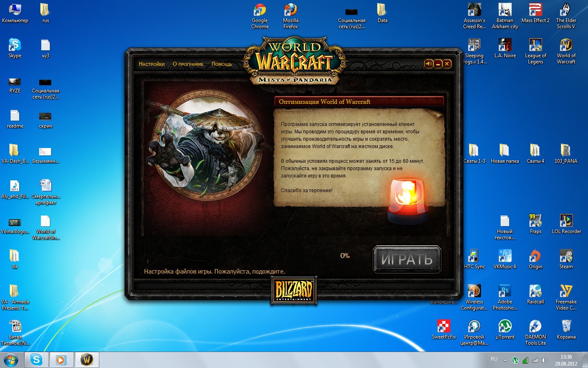Select the Sleeping Dogs desktop shortcut
Viewport: 588px width, 368px height.
[474, 52]
